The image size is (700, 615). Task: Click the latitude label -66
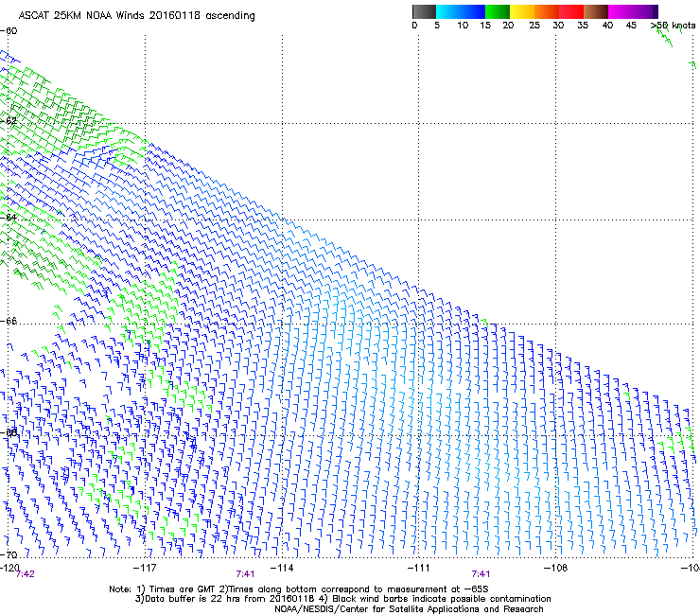[9, 321]
